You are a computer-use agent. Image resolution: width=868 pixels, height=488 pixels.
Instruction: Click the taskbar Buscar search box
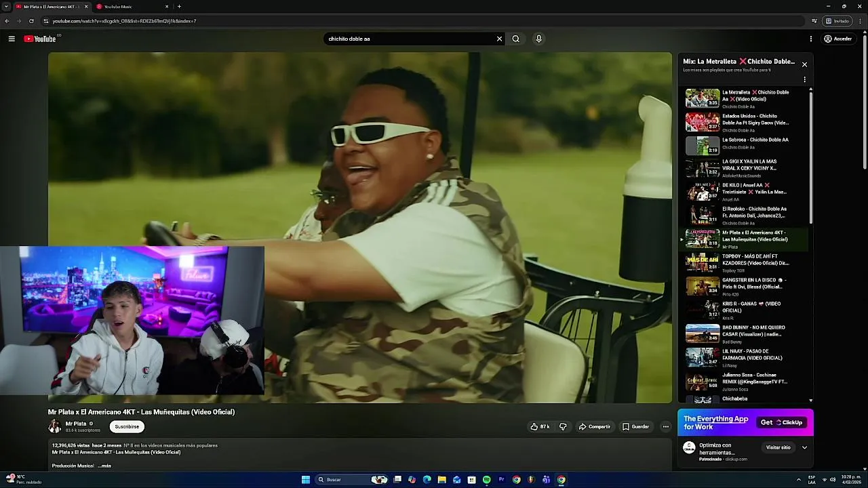click(352, 479)
